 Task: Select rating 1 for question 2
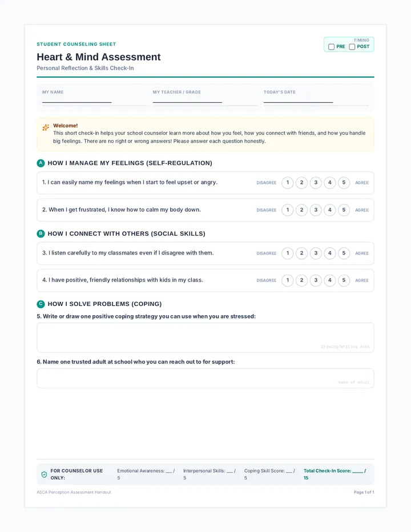tap(288, 210)
